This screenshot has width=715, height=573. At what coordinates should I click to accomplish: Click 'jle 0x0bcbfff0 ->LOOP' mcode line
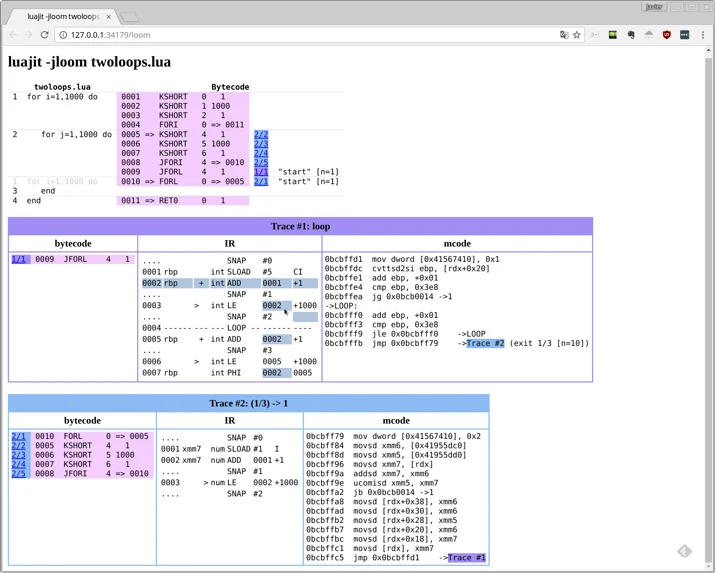point(429,334)
